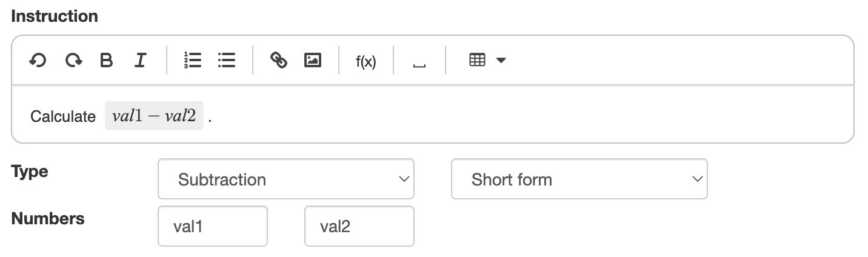
Task: Toggle italic formatting
Action: pyautogui.click(x=141, y=61)
